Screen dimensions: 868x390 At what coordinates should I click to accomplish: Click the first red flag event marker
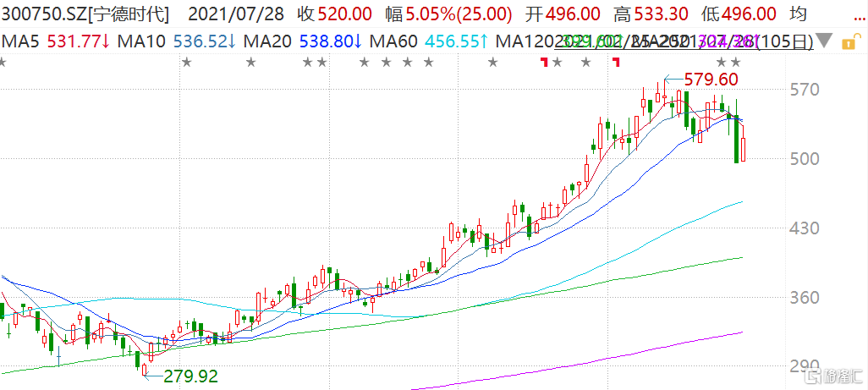click(x=544, y=62)
